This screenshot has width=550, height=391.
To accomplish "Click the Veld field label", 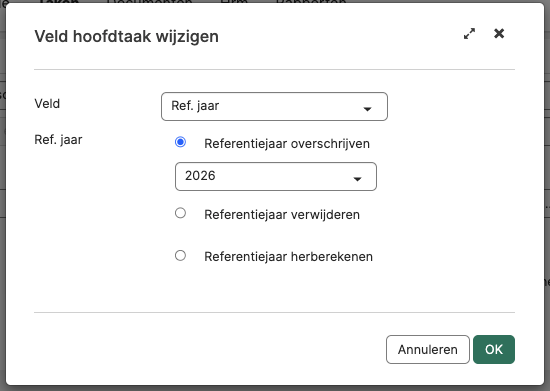I will pyautogui.click(x=47, y=104).
